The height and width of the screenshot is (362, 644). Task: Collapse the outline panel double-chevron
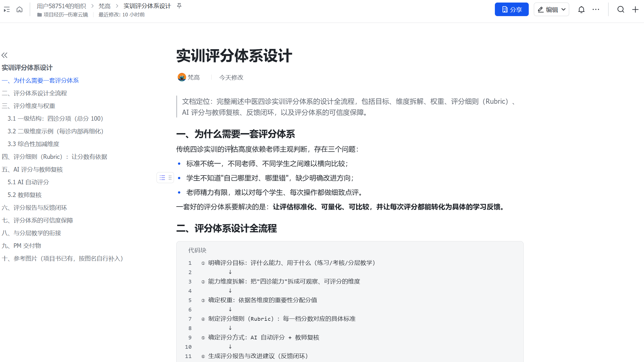(5, 55)
